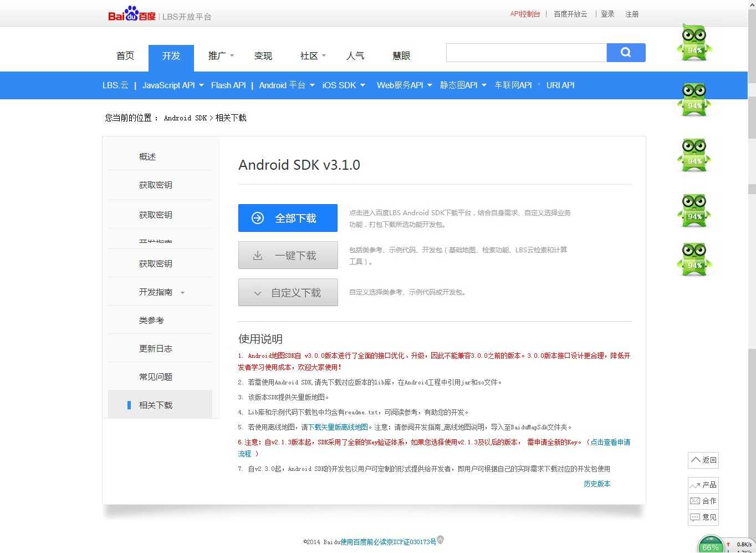Click the download icon on 一键下载
Viewport: 756px width, 553px height.
(x=258, y=255)
